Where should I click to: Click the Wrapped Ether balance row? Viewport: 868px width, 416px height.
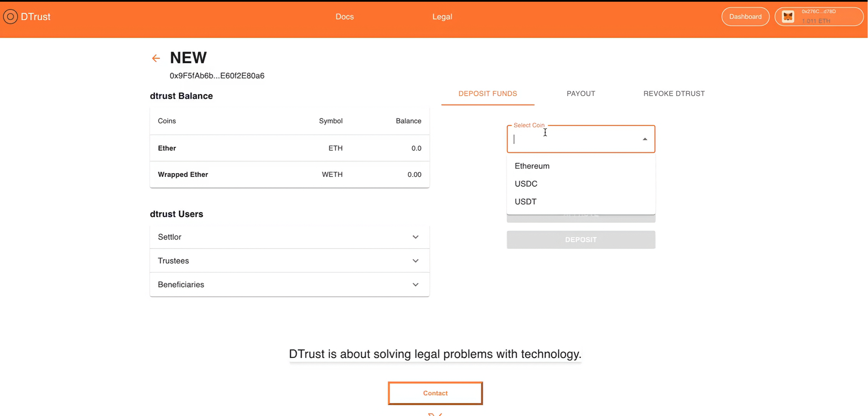click(289, 175)
